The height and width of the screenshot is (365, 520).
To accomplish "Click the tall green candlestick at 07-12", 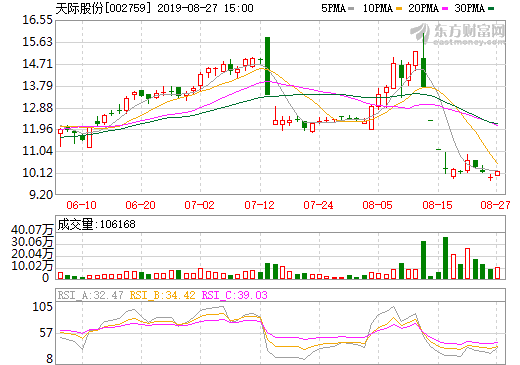I will [x=267, y=66].
